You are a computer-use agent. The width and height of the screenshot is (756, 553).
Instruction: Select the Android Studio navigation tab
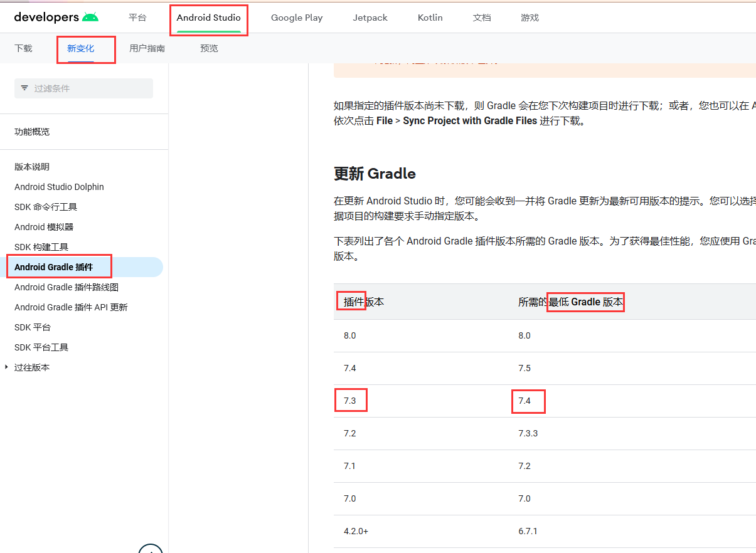tap(209, 18)
